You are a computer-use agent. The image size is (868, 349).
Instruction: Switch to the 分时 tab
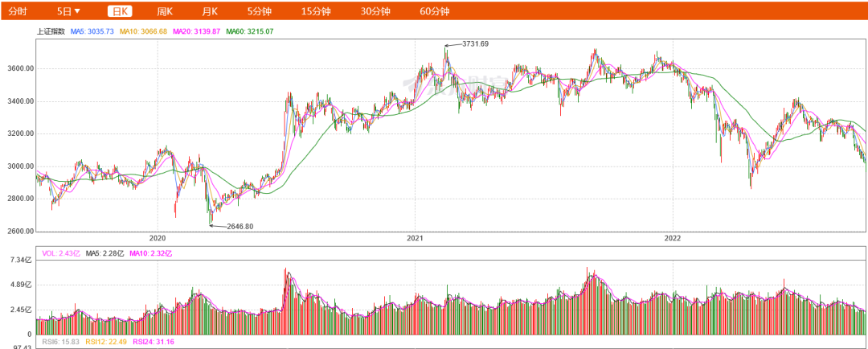[x=18, y=11]
